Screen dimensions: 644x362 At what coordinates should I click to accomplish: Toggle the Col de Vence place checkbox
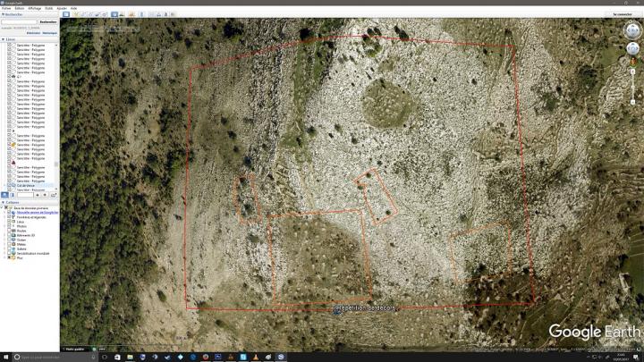point(9,186)
